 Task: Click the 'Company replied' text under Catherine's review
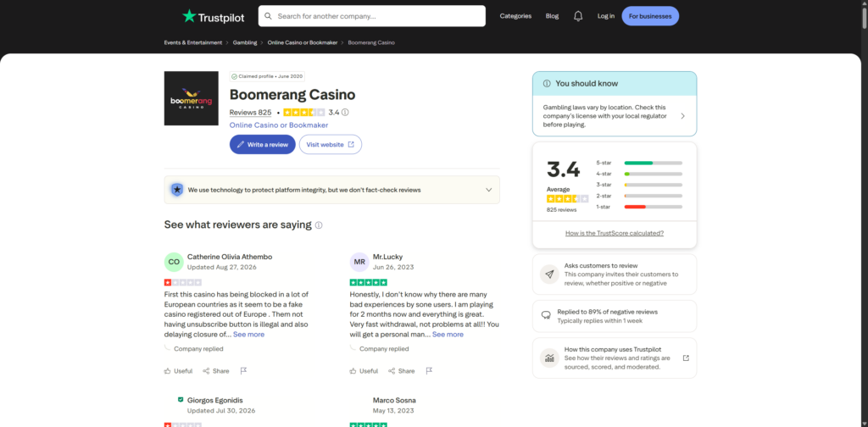point(198,349)
